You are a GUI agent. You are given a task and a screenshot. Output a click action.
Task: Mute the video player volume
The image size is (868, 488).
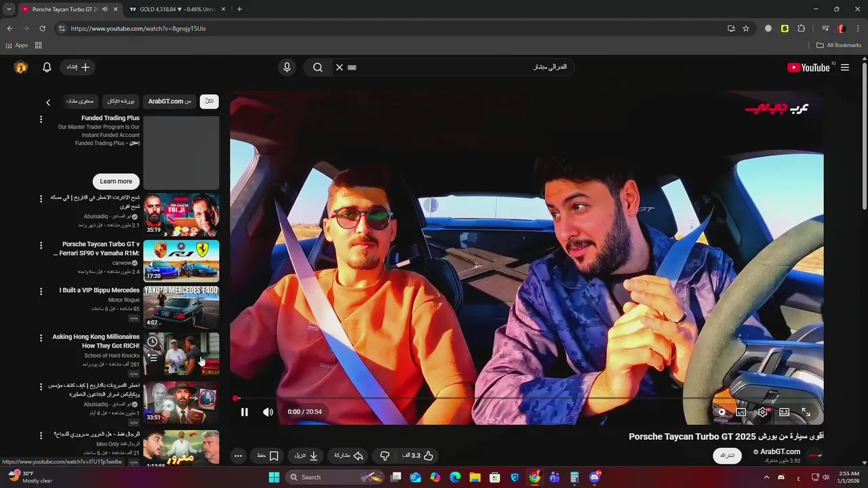click(x=269, y=412)
